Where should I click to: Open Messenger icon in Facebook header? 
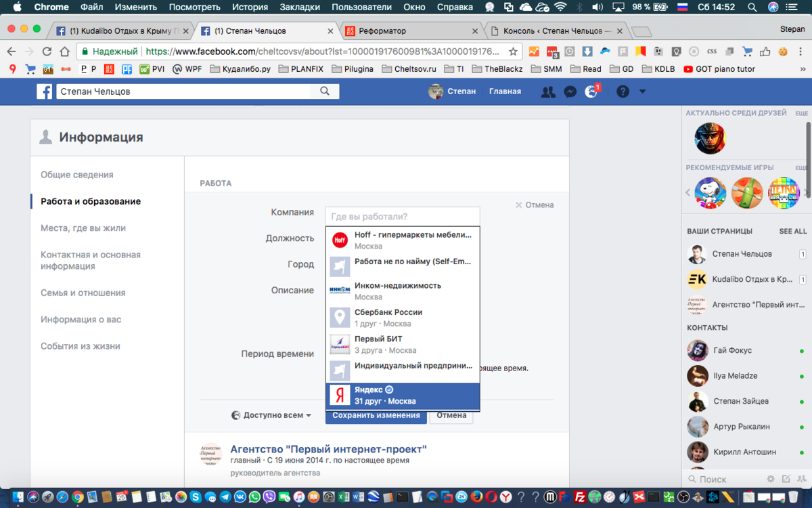(x=570, y=92)
